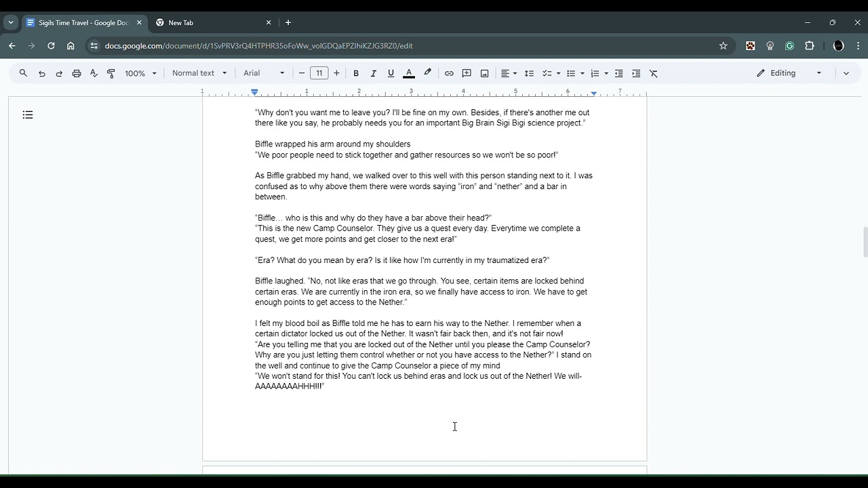Open the text alignment dropdown
868x488 pixels.
(509, 73)
